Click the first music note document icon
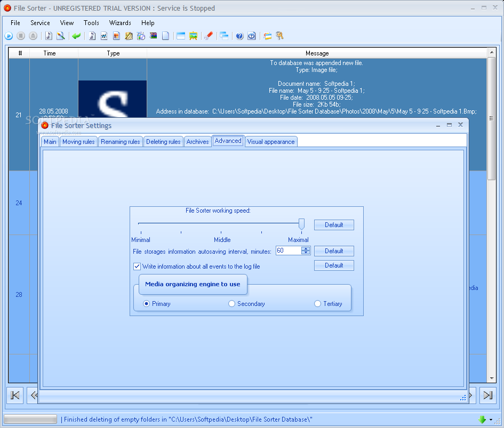The height and width of the screenshot is (428, 504). [x=49, y=36]
